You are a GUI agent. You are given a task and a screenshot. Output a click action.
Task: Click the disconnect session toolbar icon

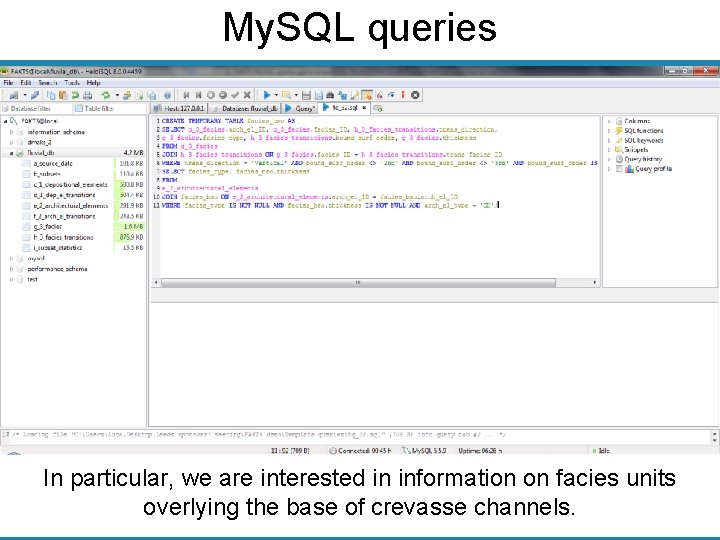pos(35,95)
